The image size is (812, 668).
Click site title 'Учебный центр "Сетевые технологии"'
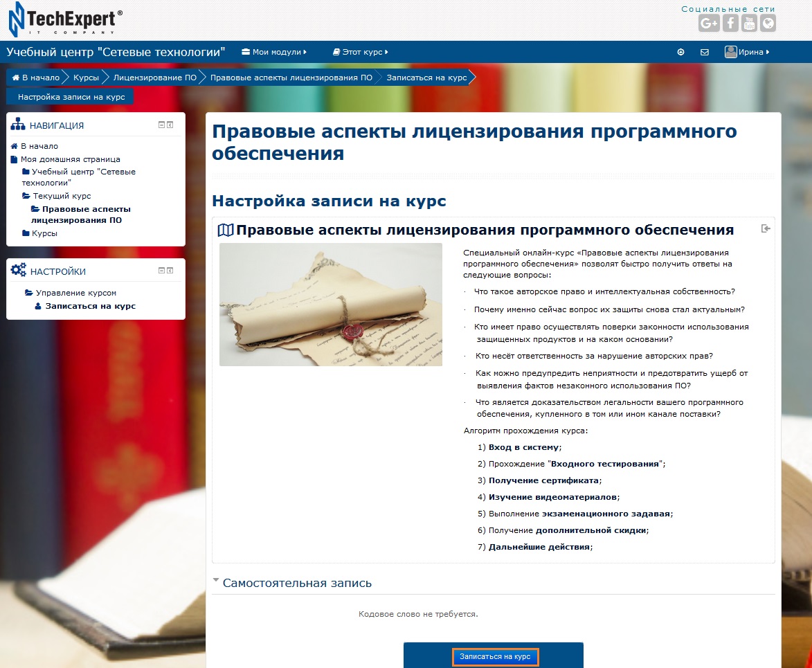(x=116, y=52)
